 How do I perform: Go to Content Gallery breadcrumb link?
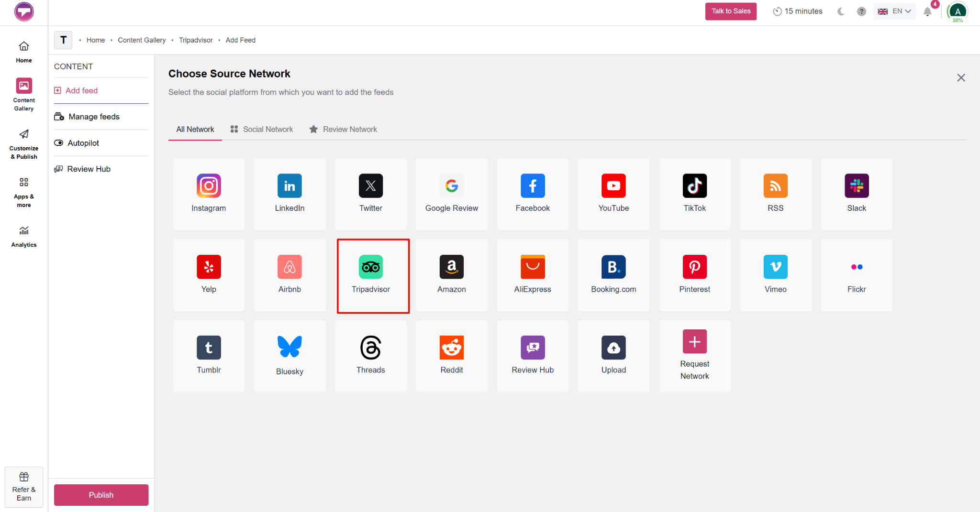pos(142,40)
